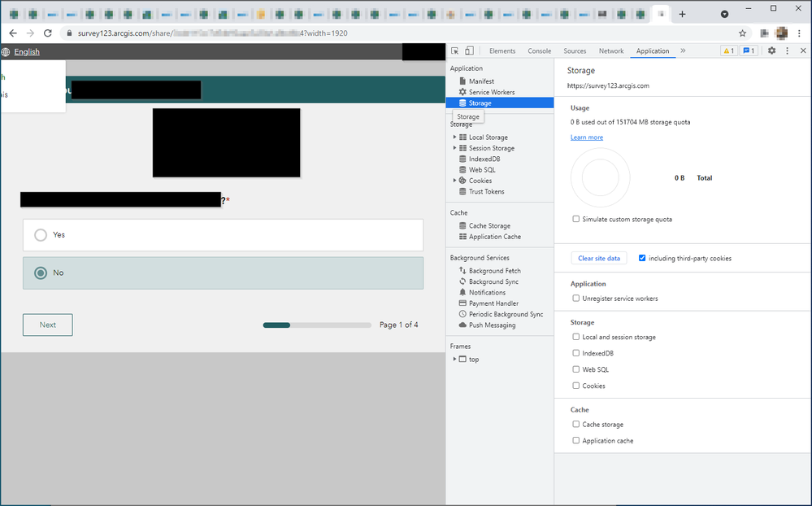Click the survey page progress bar
Image resolution: width=812 pixels, height=506 pixels.
[317, 325]
